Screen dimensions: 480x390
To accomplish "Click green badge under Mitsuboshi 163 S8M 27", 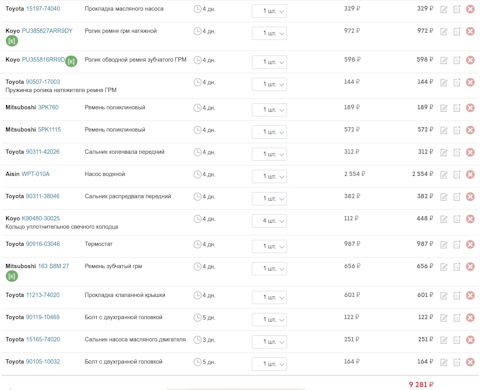I will pyautogui.click(x=12, y=276).
